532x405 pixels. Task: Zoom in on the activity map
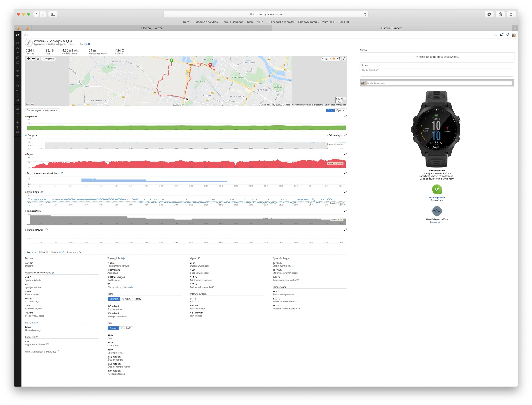pyautogui.click(x=28, y=59)
